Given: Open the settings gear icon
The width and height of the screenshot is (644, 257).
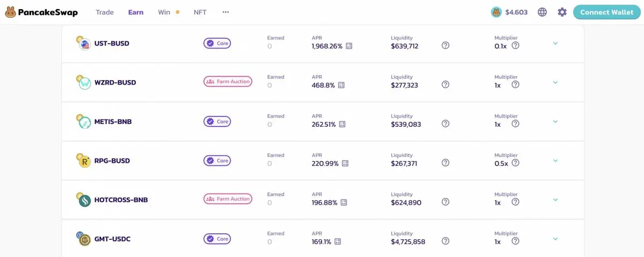Looking at the screenshot, I should coord(562,12).
